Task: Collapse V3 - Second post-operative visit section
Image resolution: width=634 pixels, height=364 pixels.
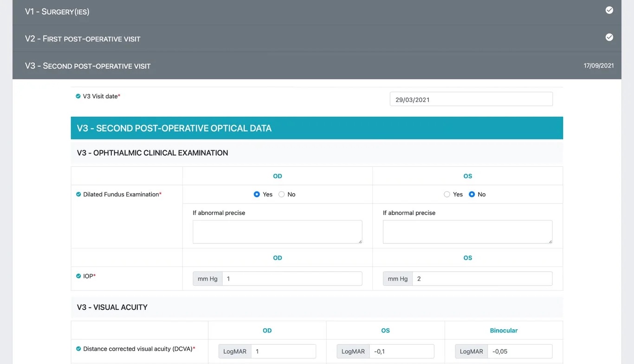Action: (88, 66)
